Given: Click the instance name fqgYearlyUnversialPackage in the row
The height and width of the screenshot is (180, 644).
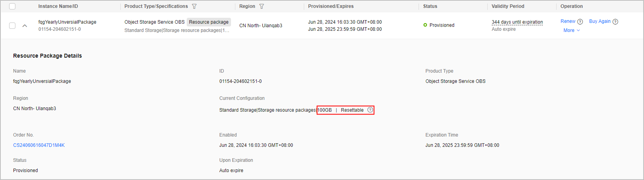Looking at the screenshot, I should (67, 22).
